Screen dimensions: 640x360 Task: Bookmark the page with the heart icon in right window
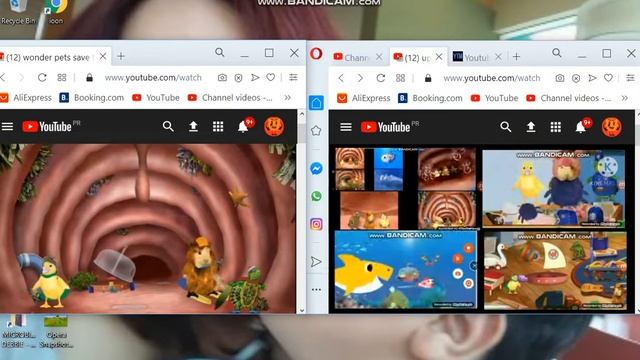[609, 78]
